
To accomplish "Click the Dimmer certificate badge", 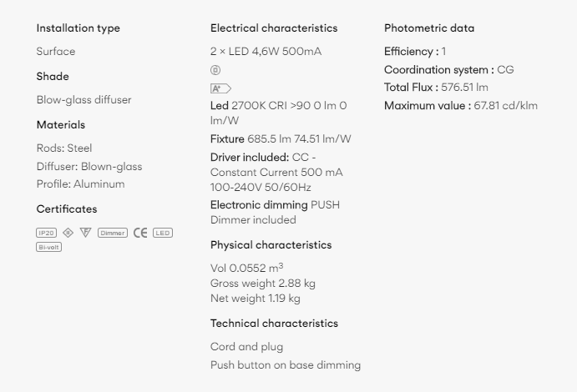I will [113, 233].
